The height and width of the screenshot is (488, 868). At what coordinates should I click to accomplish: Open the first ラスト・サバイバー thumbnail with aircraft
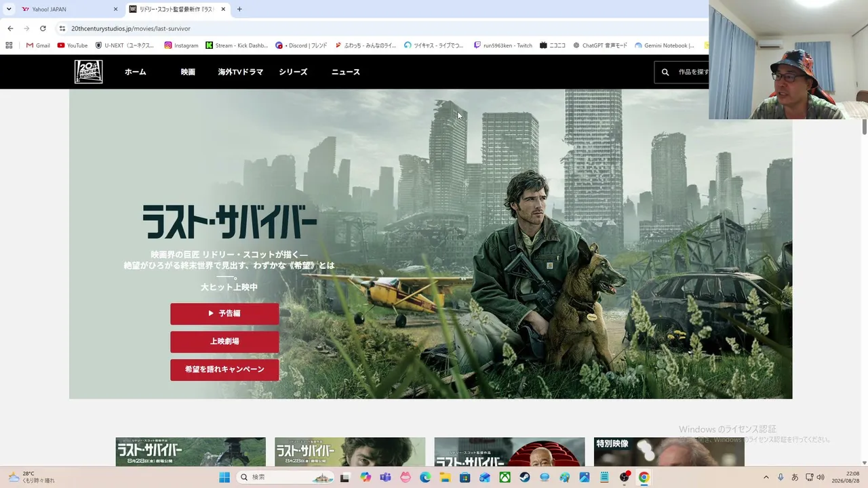pyautogui.click(x=191, y=451)
